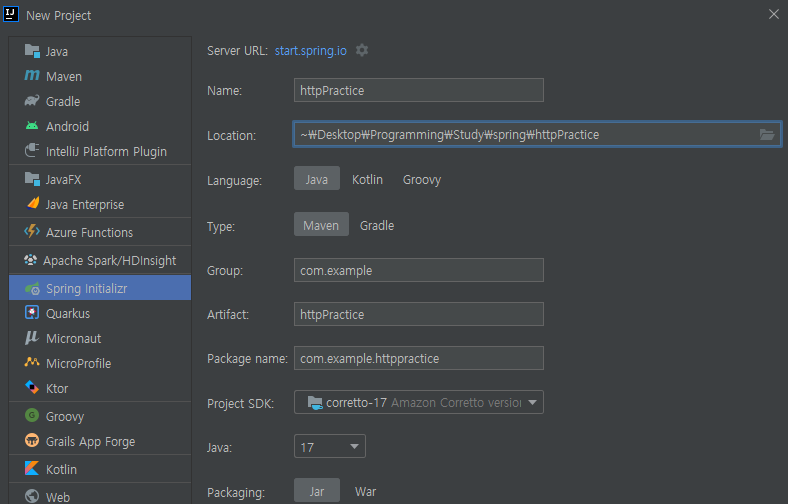Open the start.spring.io server link
This screenshot has width=788, height=504.
[x=311, y=51]
